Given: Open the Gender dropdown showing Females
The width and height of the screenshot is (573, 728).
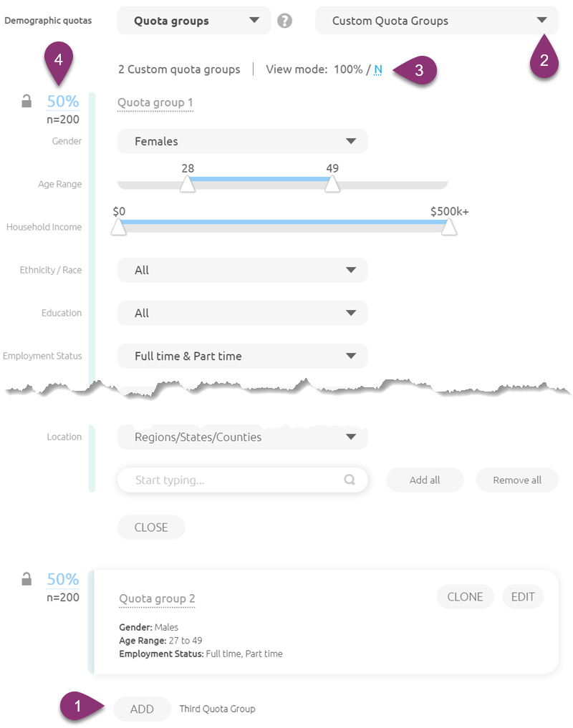Looking at the screenshot, I should point(242,142).
